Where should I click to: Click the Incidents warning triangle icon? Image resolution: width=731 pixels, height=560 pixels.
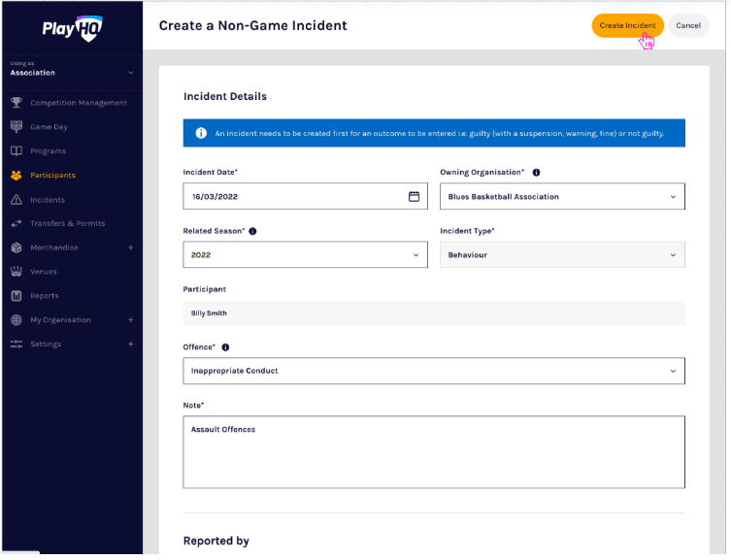click(x=17, y=200)
